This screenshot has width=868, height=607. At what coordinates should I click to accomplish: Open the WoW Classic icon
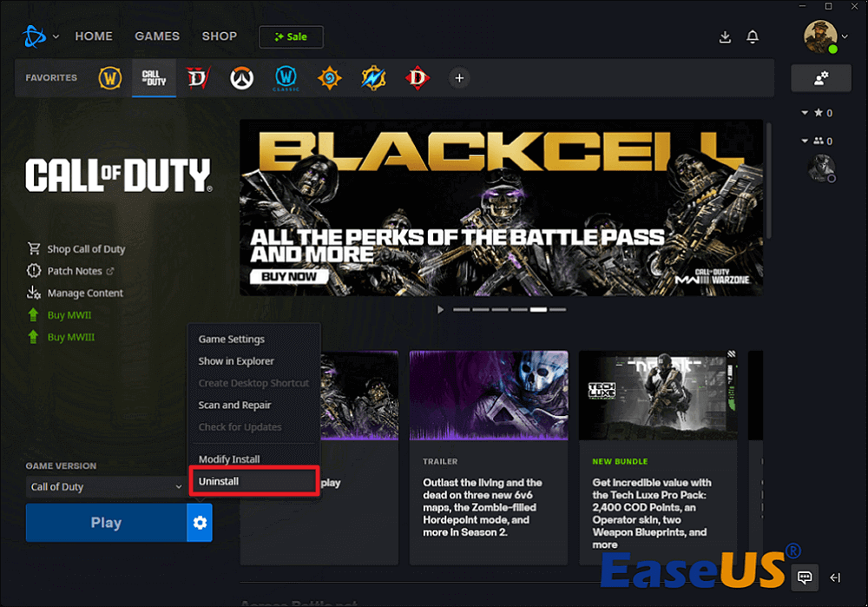tap(286, 77)
